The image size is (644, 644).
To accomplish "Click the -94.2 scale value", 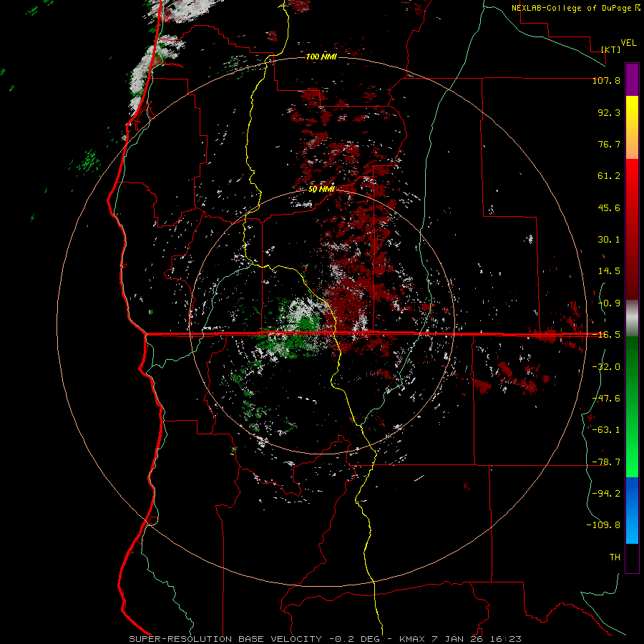I will point(606,494).
